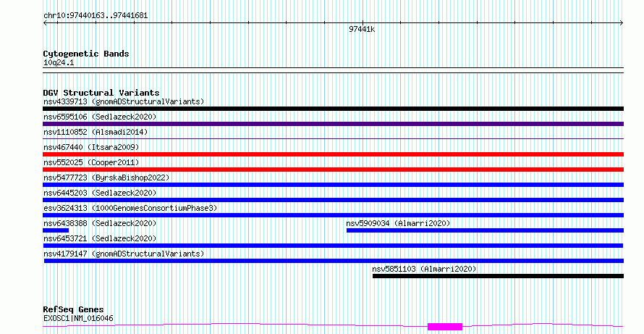The height and width of the screenshot is (334, 644).
Task: Click the nsv552025 Cooper2011 red bar
Action: (333, 170)
